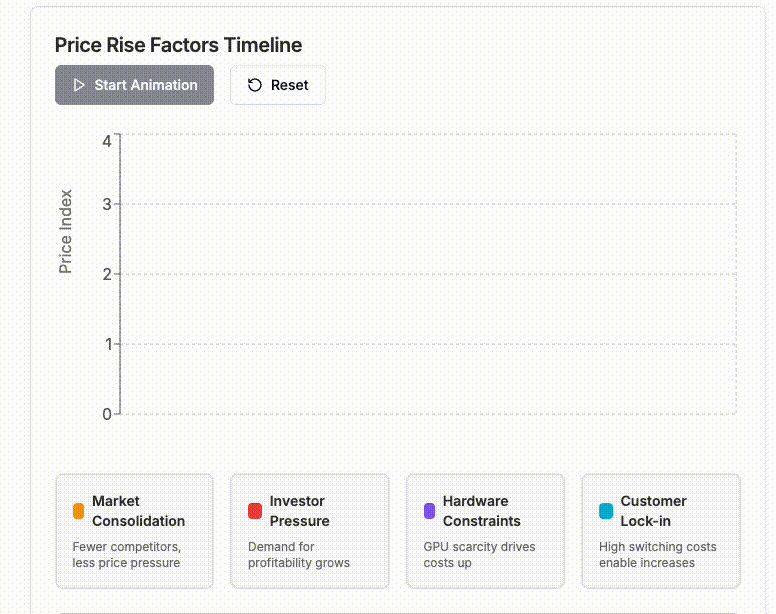This screenshot has width=776, height=614.
Task: Select the Customer Lock-in card title
Action: (653, 511)
